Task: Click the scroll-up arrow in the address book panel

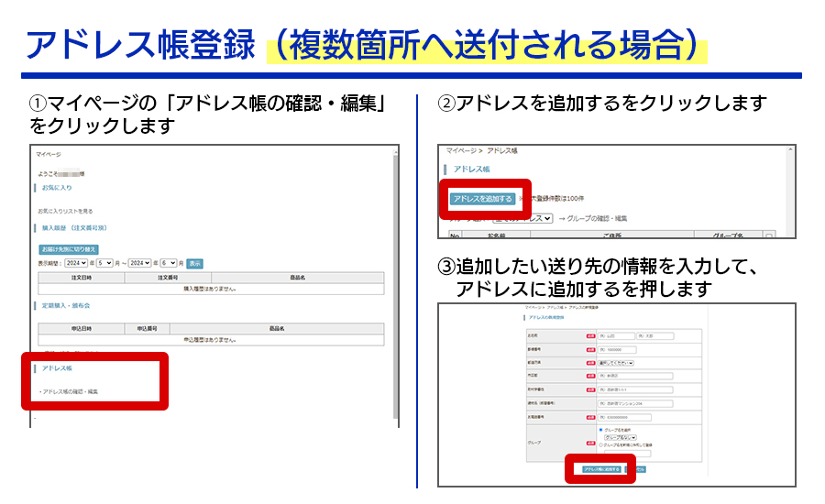Action: click(790, 150)
